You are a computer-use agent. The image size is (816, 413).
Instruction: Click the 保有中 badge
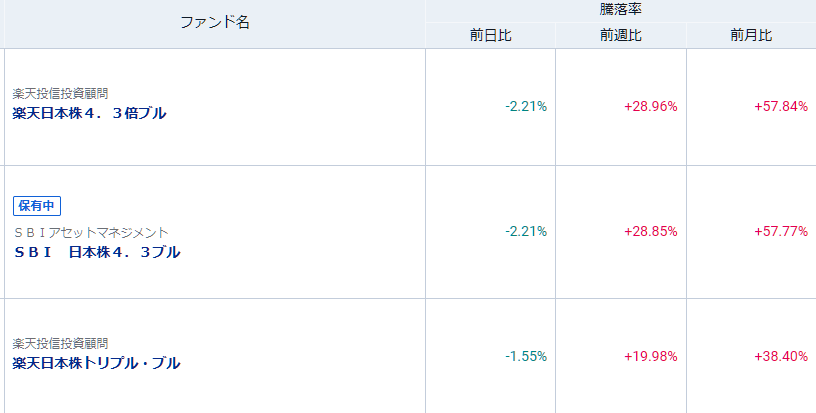37,206
